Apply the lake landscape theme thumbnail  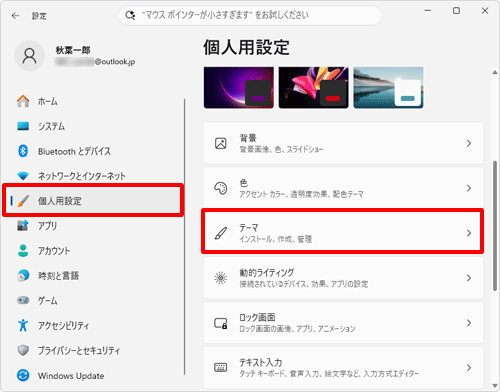tap(388, 88)
